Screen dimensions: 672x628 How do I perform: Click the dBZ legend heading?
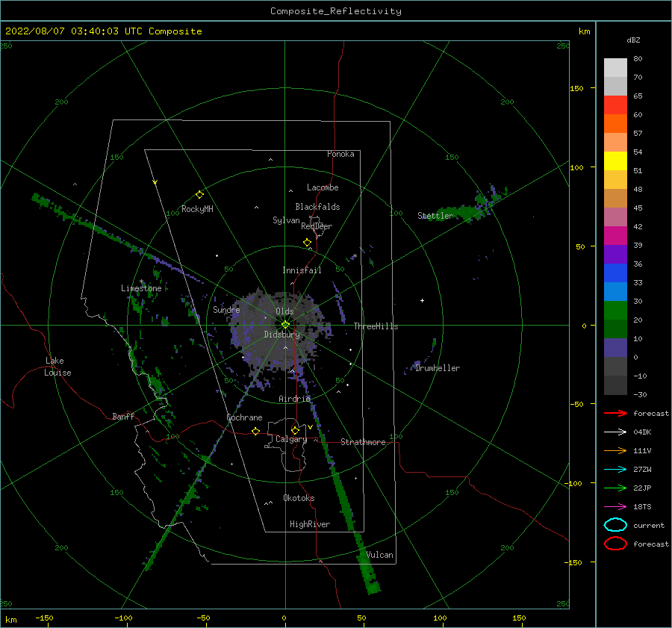(x=633, y=40)
